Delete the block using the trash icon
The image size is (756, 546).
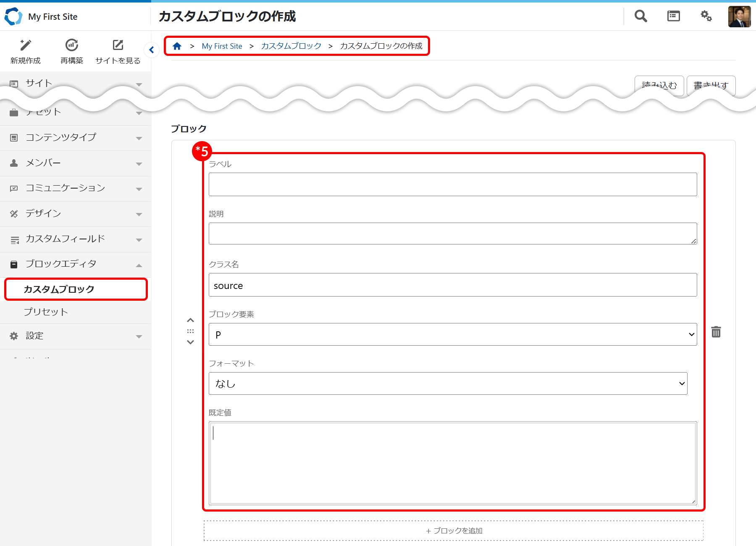716,332
